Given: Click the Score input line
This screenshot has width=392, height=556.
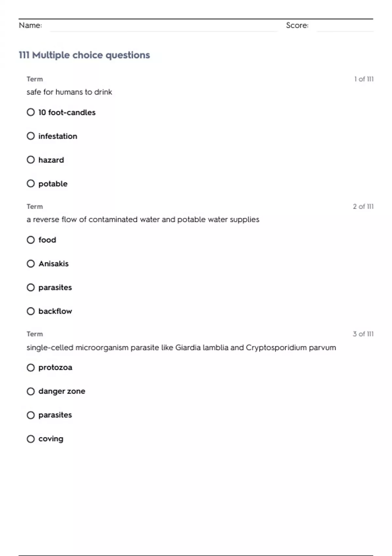Looking at the screenshot, I should [x=345, y=26].
